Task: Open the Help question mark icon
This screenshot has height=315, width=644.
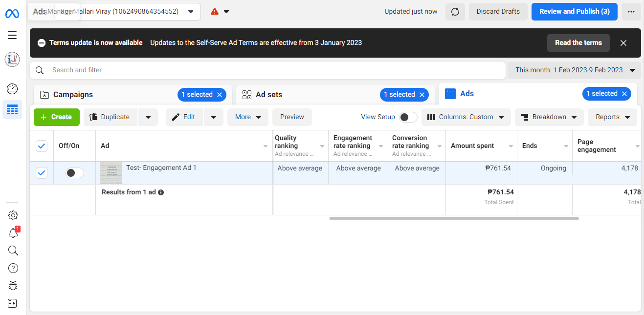Action: click(x=13, y=268)
